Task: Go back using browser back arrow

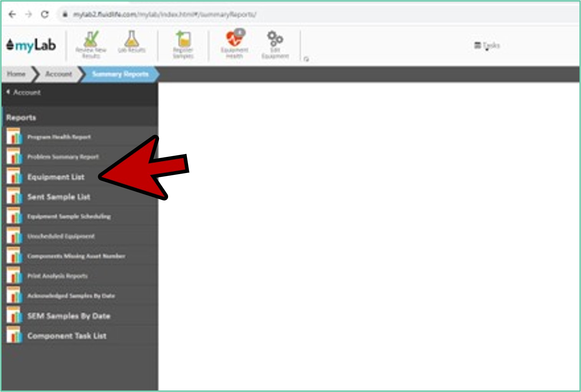Action: click(12, 15)
